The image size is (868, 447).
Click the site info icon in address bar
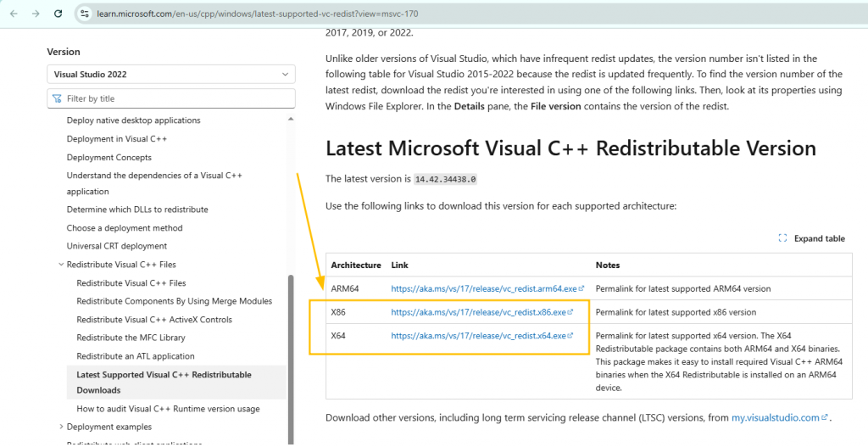pyautogui.click(x=83, y=14)
